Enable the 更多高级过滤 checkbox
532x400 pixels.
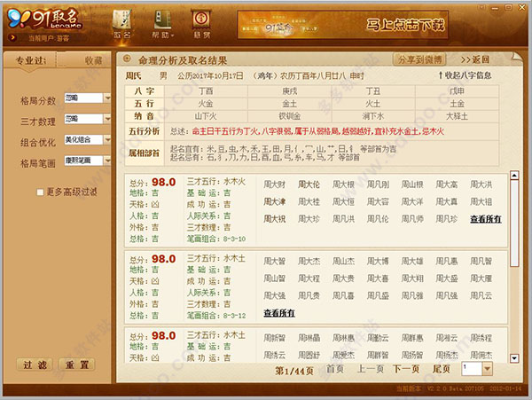tap(40, 192)
